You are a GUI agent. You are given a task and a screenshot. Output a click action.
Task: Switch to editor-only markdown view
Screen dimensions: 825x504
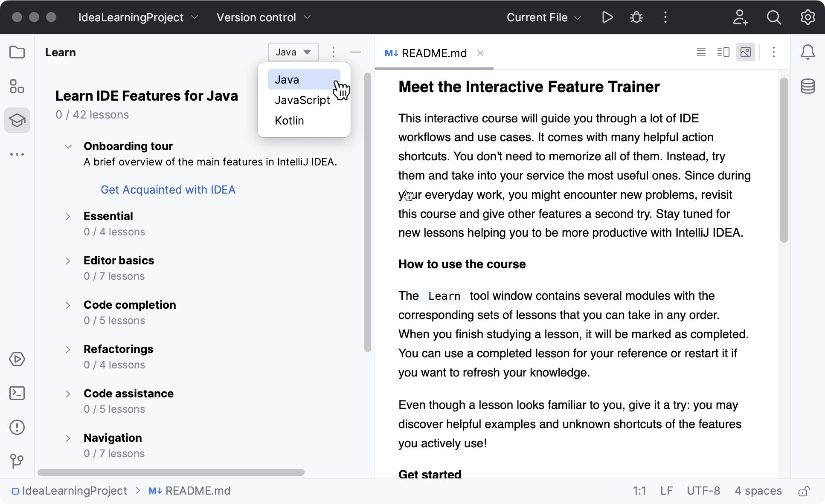point(701,52)
